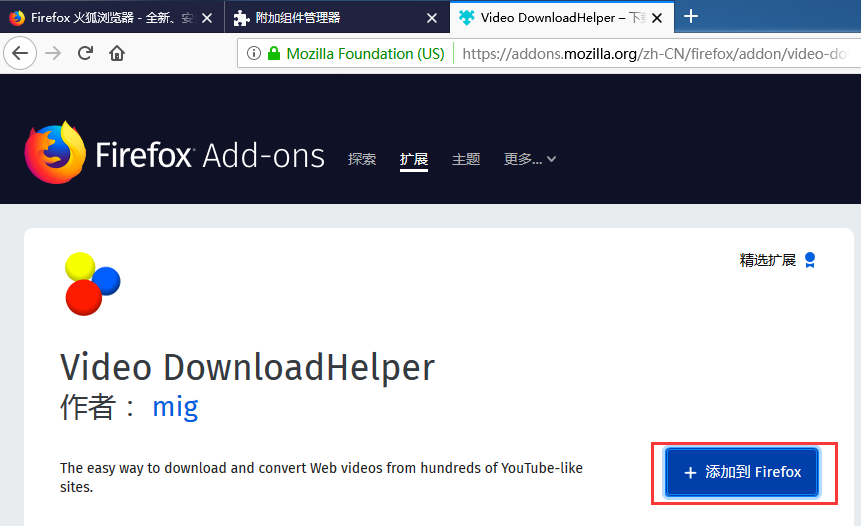Click the green padlock security icon
This screenshot has width=861, height=526.
[x=273, y=53]
